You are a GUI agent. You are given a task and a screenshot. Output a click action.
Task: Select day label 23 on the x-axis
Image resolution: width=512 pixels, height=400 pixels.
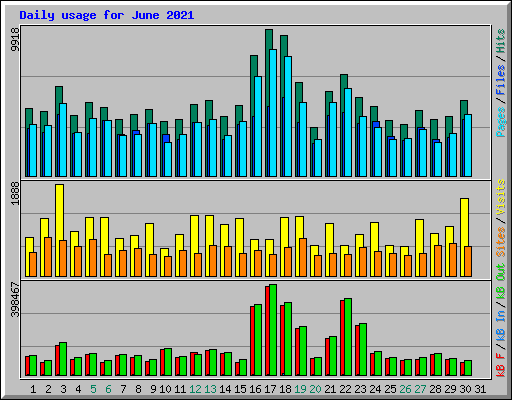[360, 389]
